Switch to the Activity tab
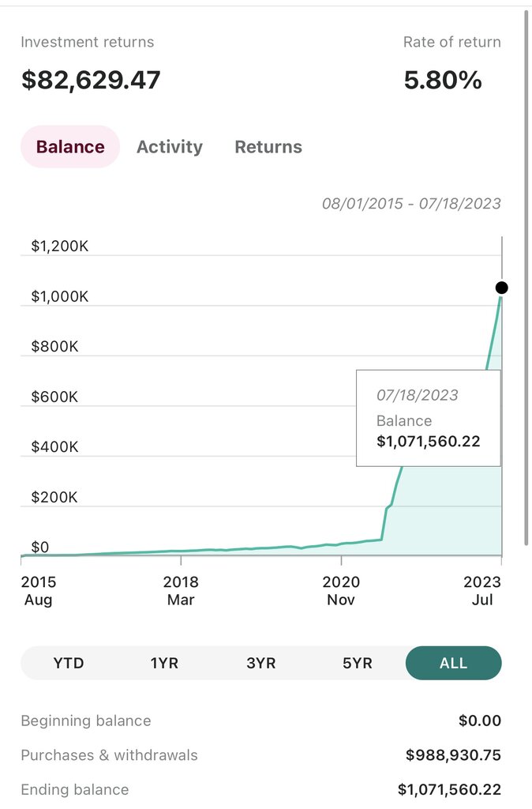 pyautogui.click(x=169, y=147)
